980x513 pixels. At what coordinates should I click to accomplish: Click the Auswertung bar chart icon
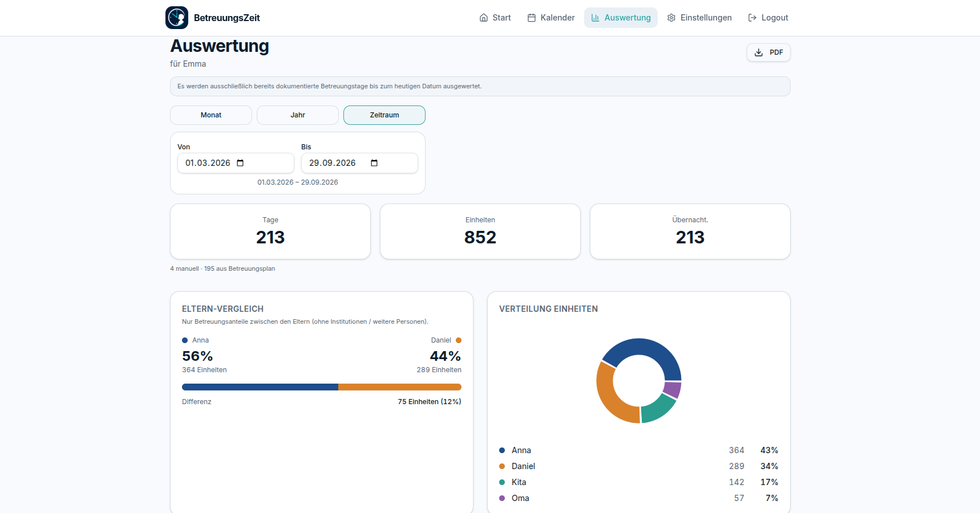point(596,18)
